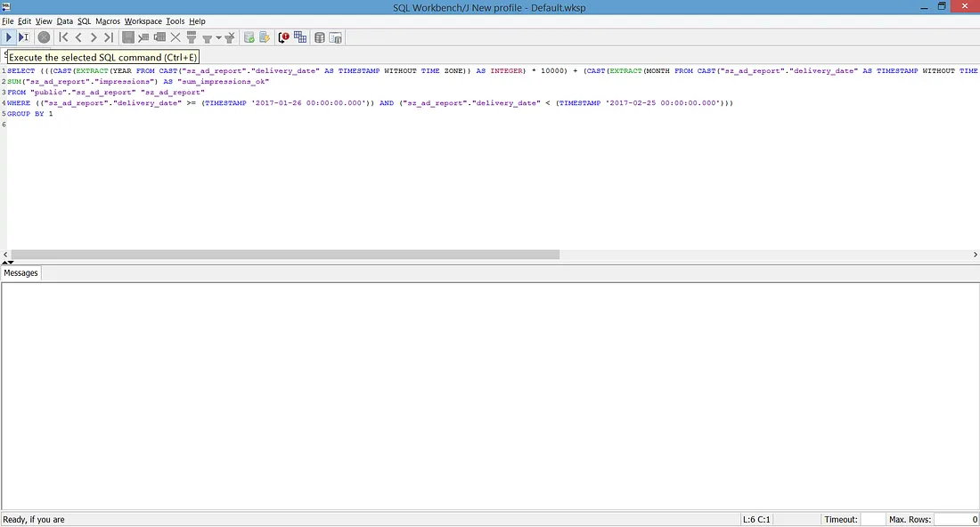This screenshot has height=527, width=980.
Task: Click the FROM "public"."sz_ad_report" line
Action: pyautogui.click(x=106, y=93)
